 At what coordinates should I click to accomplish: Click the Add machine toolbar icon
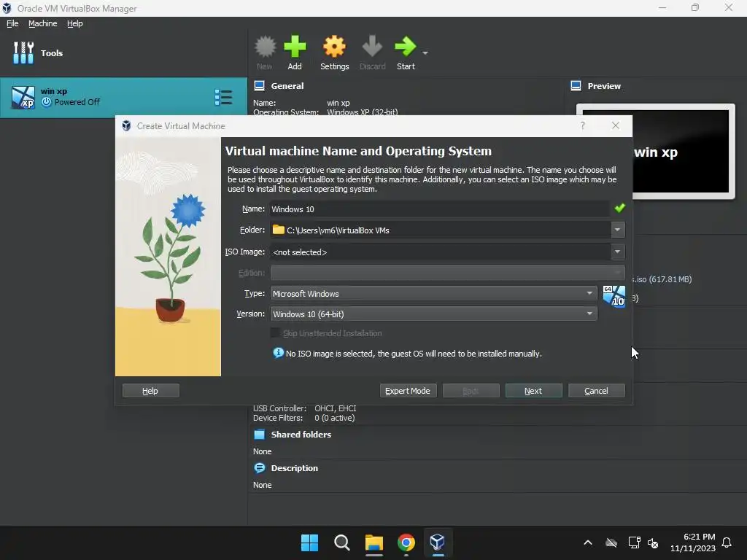click(x=295, y=47)
